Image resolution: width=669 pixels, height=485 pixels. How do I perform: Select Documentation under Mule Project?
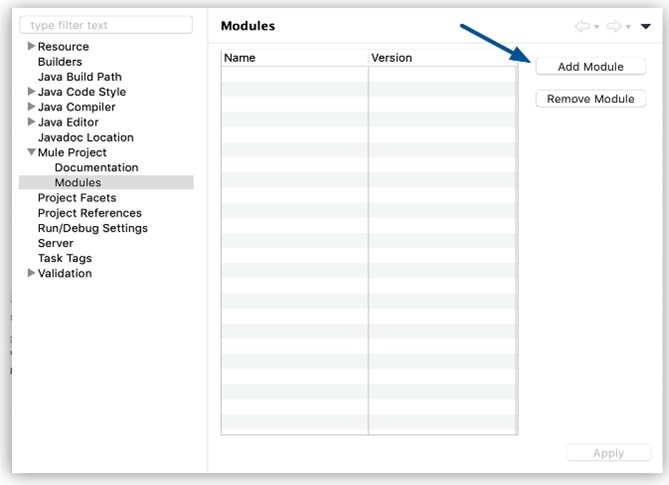pos(96,167)
